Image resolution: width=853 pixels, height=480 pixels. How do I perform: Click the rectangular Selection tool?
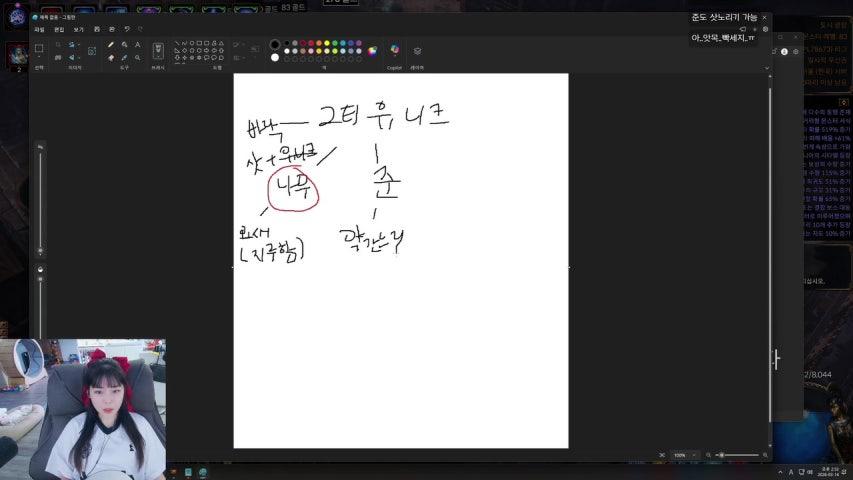point(39,48)
